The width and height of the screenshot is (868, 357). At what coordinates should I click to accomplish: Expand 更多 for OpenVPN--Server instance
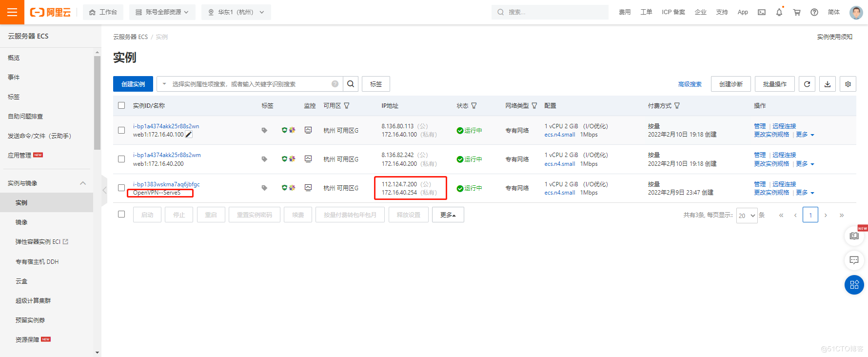coord(805,193)
